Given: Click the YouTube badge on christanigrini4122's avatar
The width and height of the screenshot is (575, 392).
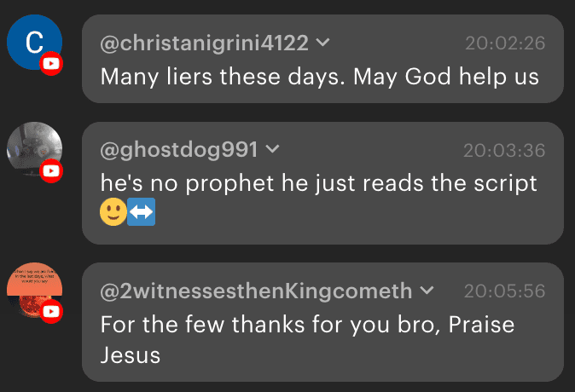Looking at the screenshot, I should click(52, 64).
